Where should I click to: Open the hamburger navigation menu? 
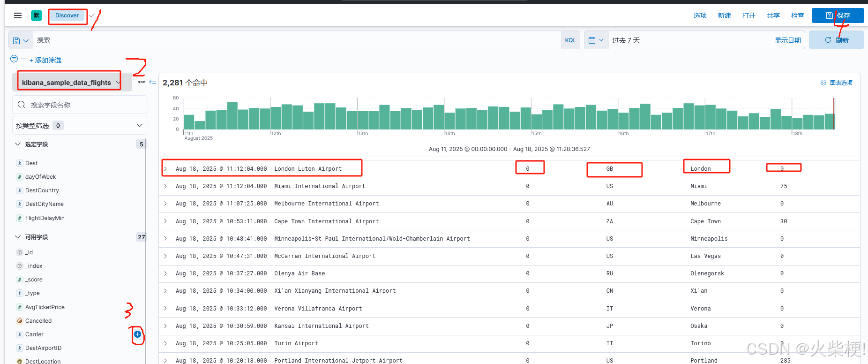(18, 15)
